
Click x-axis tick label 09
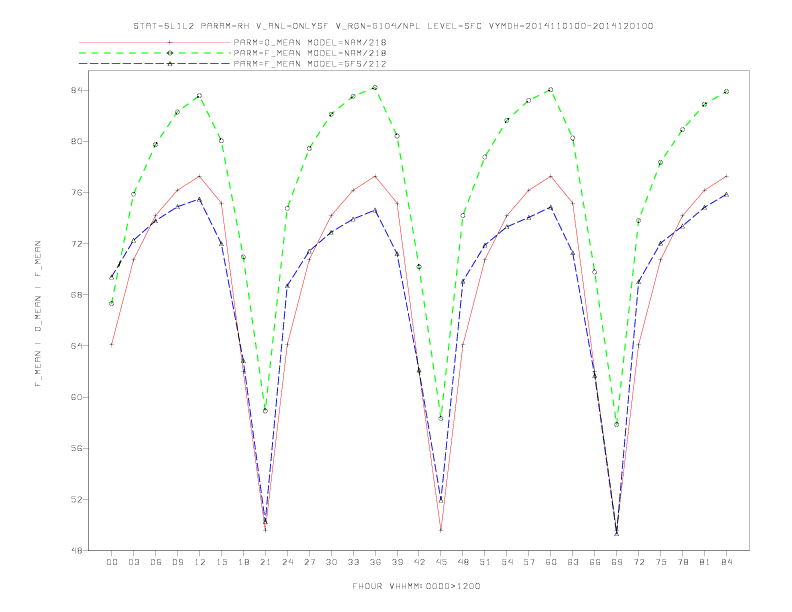[x=177, y=562]
